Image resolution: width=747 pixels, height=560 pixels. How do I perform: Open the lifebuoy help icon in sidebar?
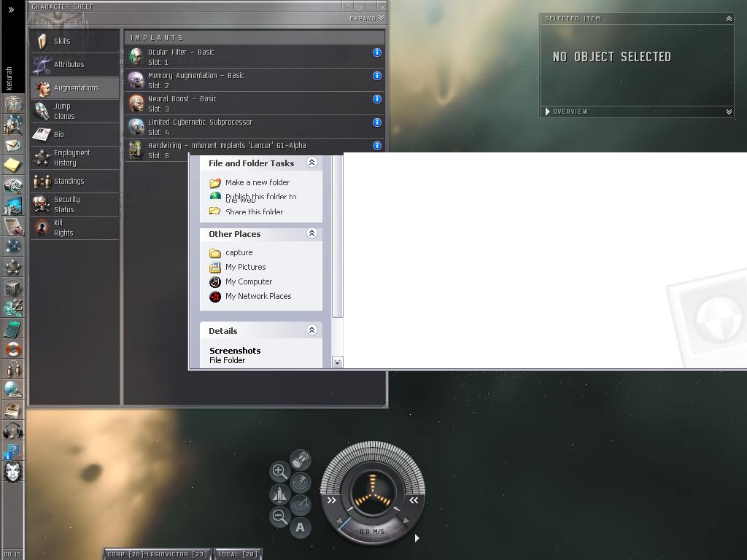(13, 349)
